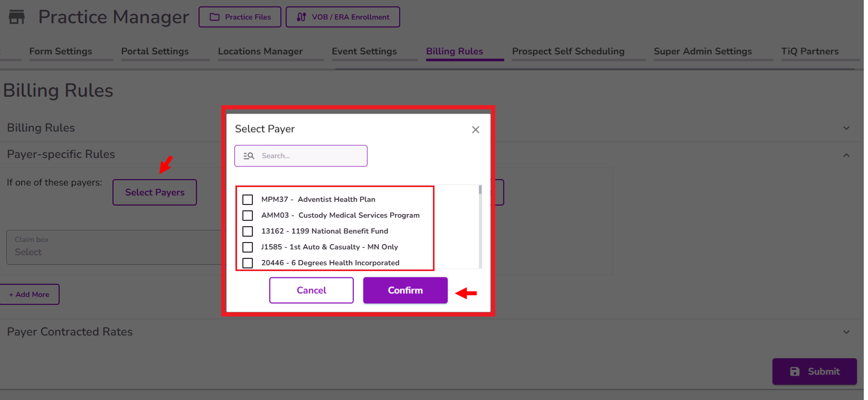
Task: Close the Select Payer dialog
Action: point(476,129)
